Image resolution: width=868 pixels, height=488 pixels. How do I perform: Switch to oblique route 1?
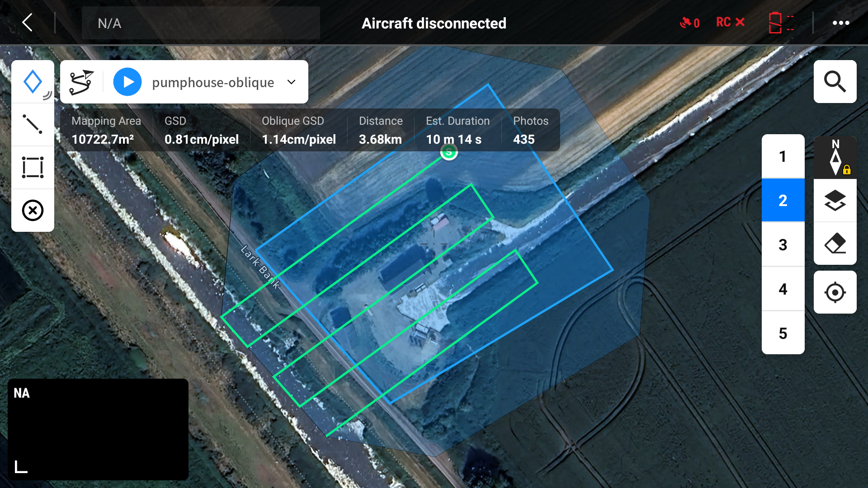(x=783, y=156)
